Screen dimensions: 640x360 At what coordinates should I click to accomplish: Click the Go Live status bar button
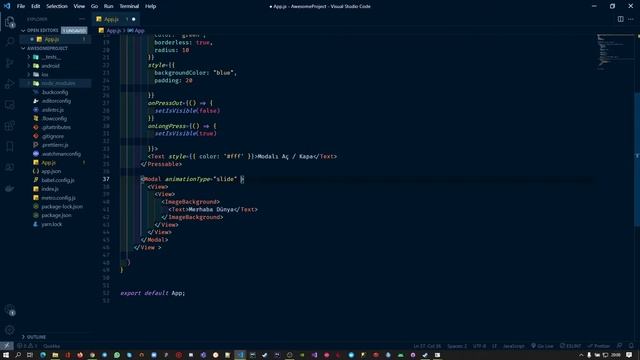542,346
